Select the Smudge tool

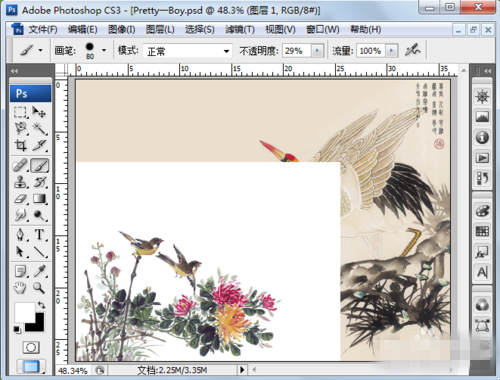coord(21,215)
